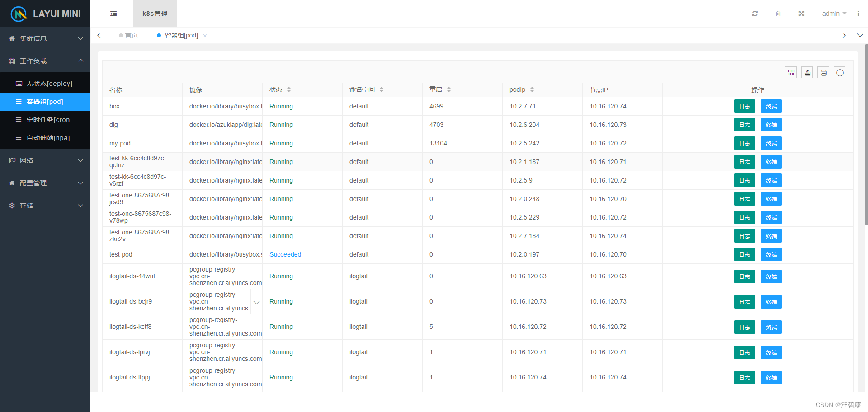Click the 集群信息 home icon in the sidebar

click(x=12, y=38)
